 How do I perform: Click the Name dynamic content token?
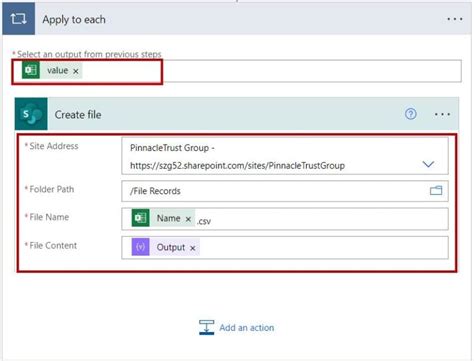click(x=163, y=218)
